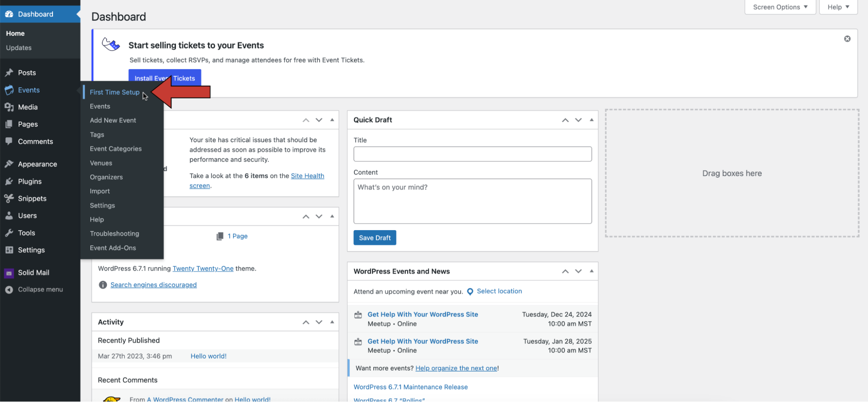
Task: Choose Add New Event from the submenu
Action: pos(113,120)
